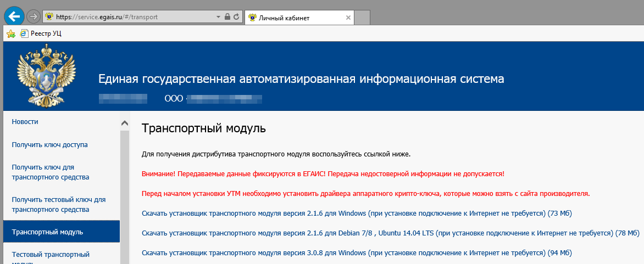Expand the address bar autocomplete dropdown arrow
Screen dimensions: 644x264
click(218, 17)
